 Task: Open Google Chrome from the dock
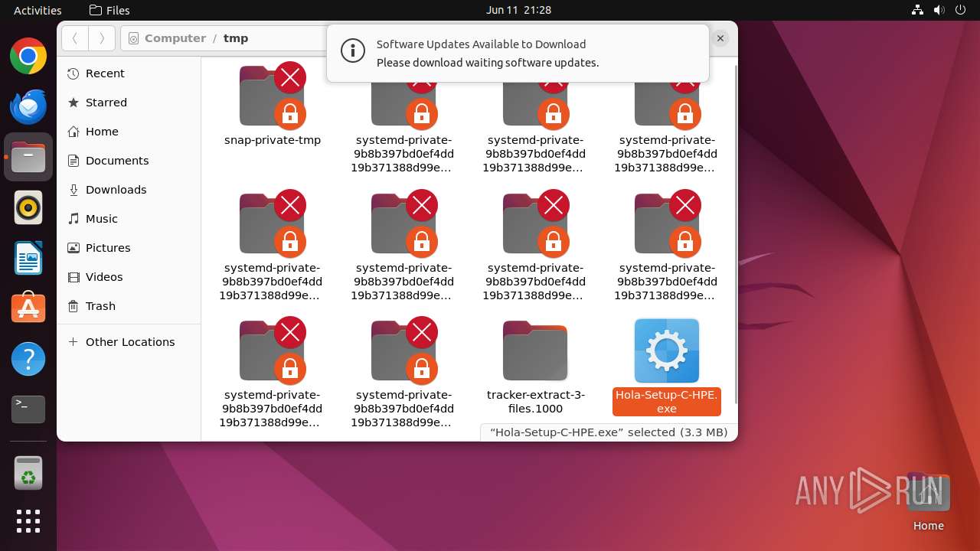28,57
